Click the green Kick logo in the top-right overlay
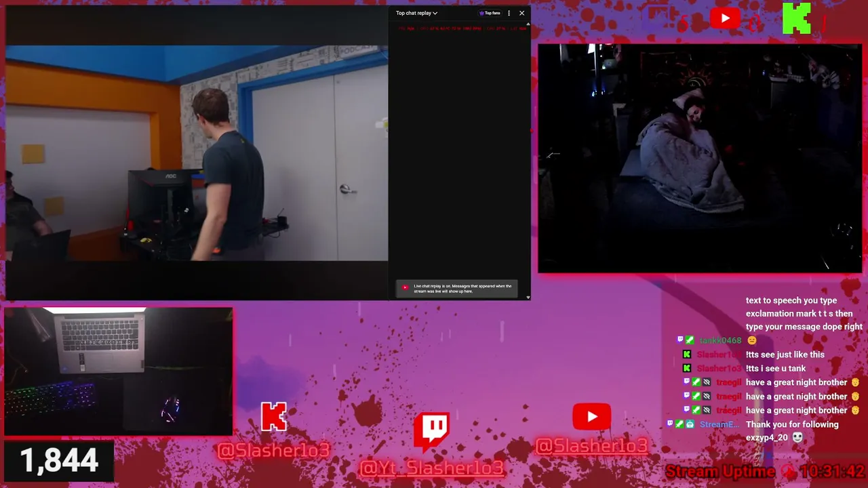 [796, 18]
